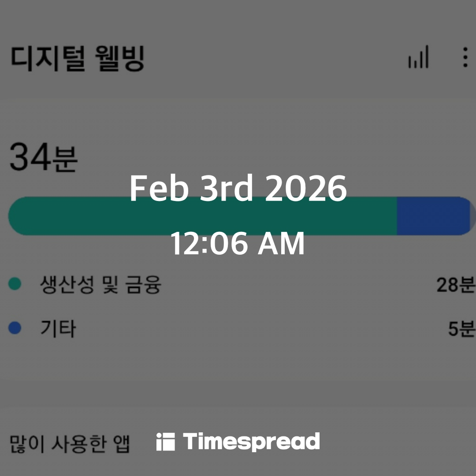Tap the 5분 usage value
The image size is (476, 476).
[461, 329]
